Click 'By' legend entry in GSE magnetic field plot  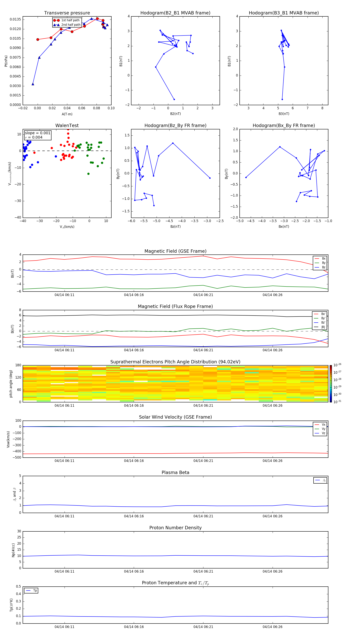click(x=320, y=263)
